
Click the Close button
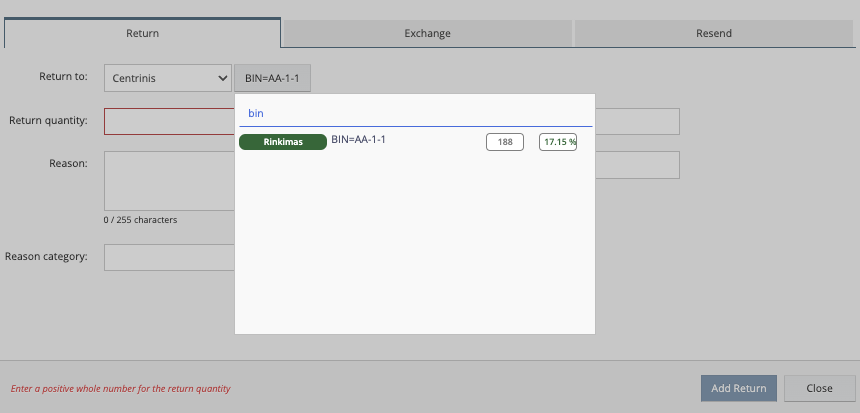pos(819,388)
